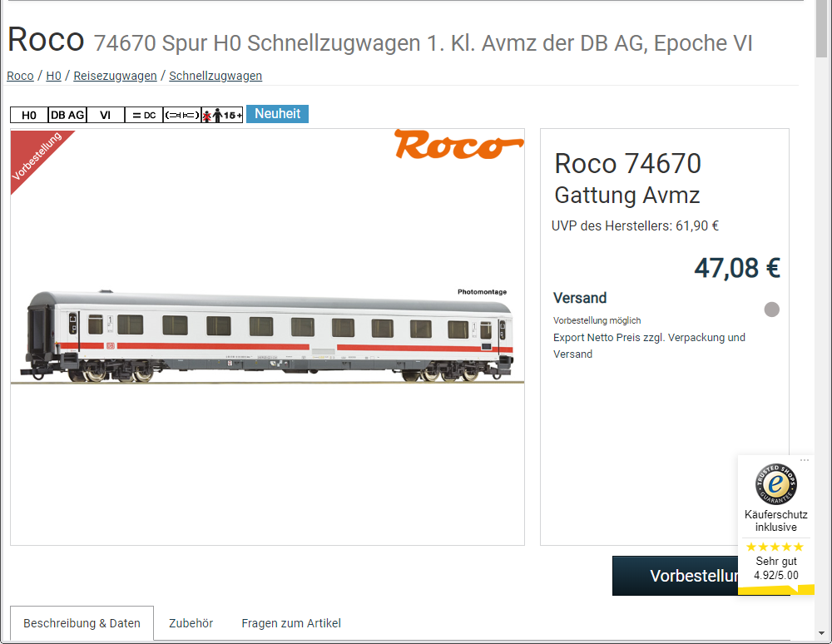Click the epoch VI badge icon
The height and width of the screenshot is (644, 832).
(x=106, y=115)
